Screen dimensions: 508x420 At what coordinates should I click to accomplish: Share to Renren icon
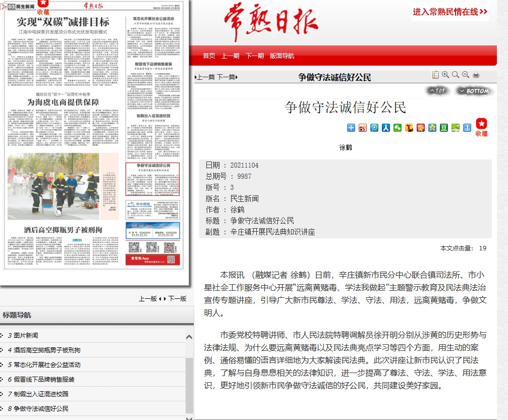[386, 128]
